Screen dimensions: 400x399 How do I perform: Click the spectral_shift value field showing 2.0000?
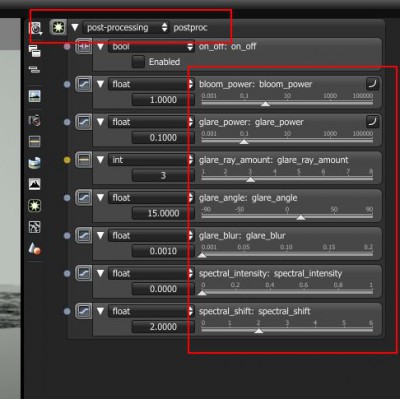point(163,327)
